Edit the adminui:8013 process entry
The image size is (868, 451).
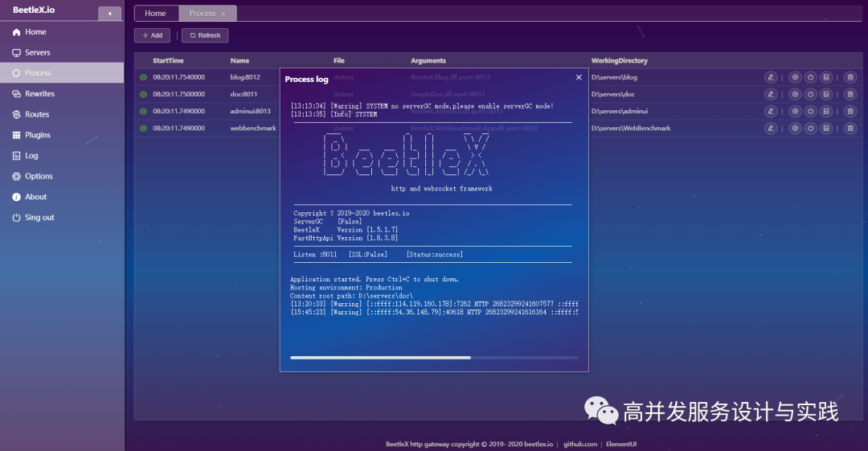point(771,112)
